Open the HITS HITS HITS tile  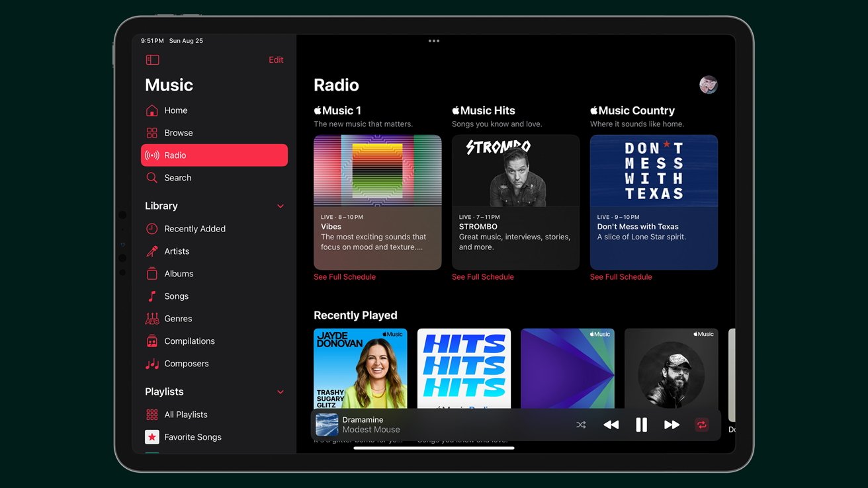coord(464,369)
